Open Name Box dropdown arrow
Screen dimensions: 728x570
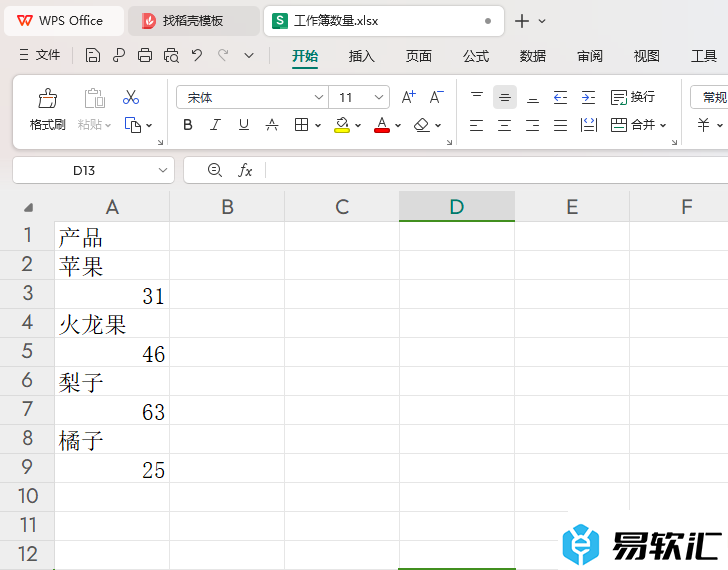162,170
